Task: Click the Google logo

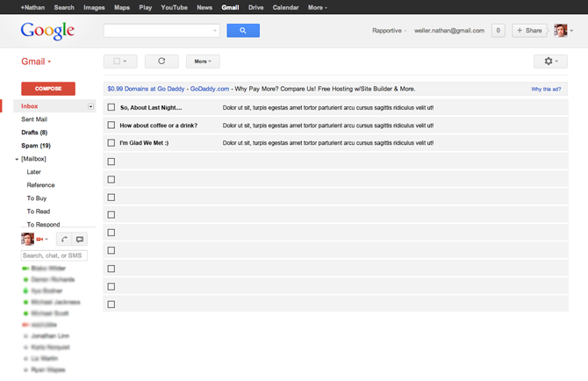Action: [47, 31]
